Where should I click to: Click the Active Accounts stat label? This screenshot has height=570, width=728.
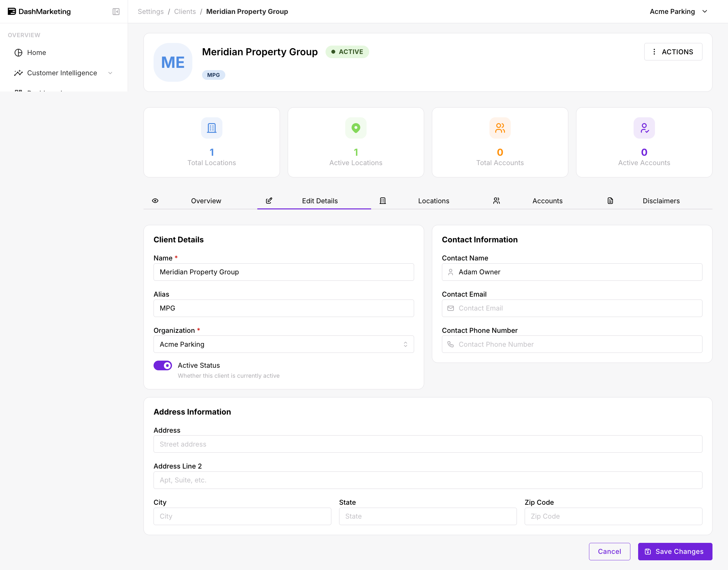click(644, 163)
